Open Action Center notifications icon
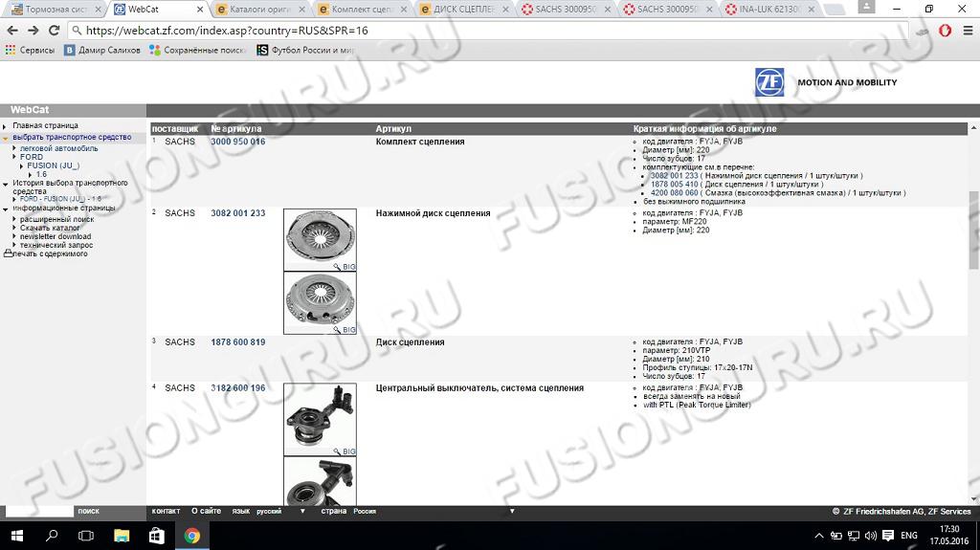The height and width of the screenshot is (550, 980). tap(888, 536)
